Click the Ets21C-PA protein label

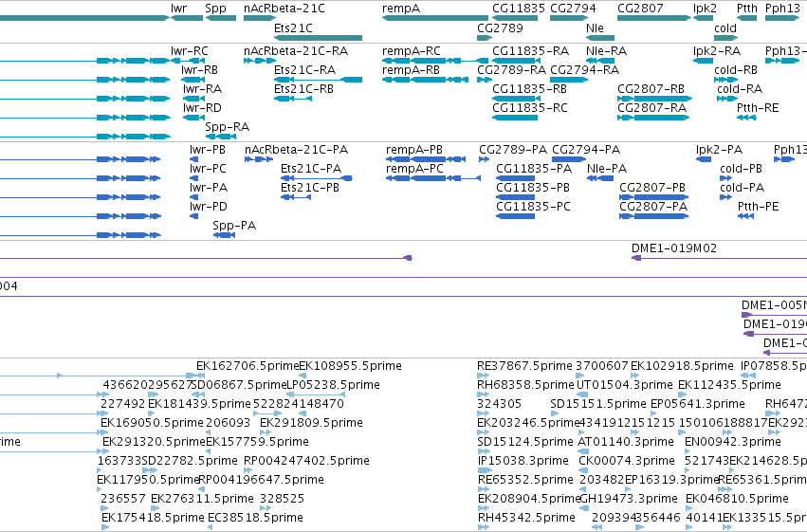click(311, 168)
